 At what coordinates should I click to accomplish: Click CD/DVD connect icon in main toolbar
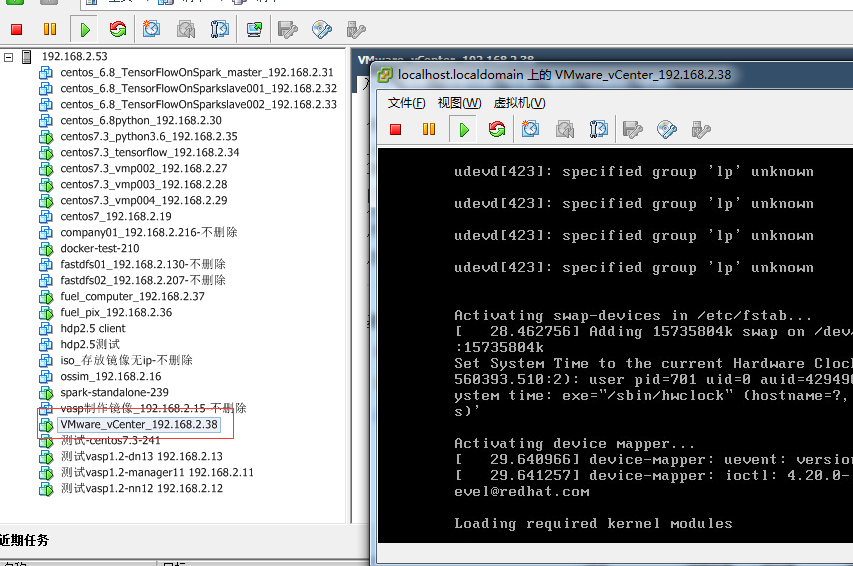(322, 29)
